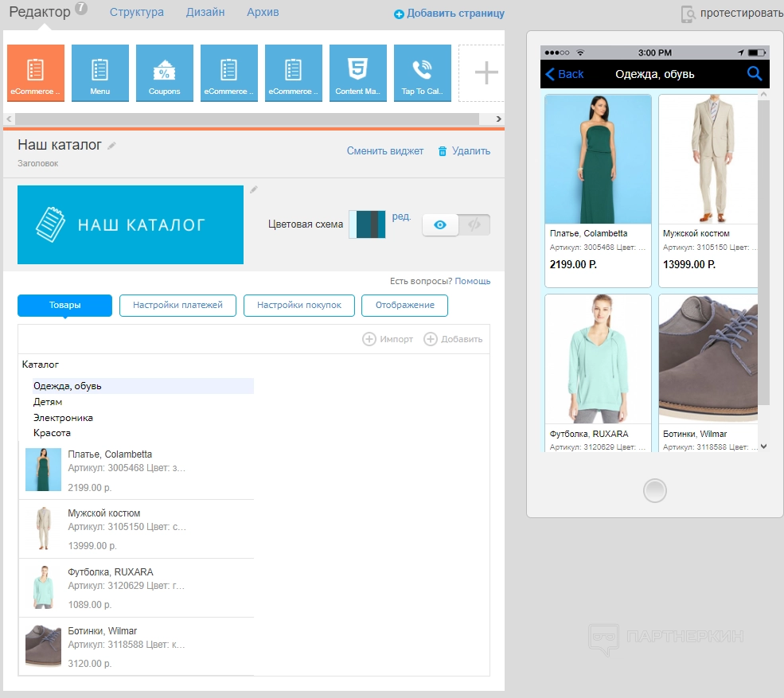Viewport: 784px width, 698px height.
Task: Add a new widget with plus tile
Action: pyautogui.click(x=486, y=73)
